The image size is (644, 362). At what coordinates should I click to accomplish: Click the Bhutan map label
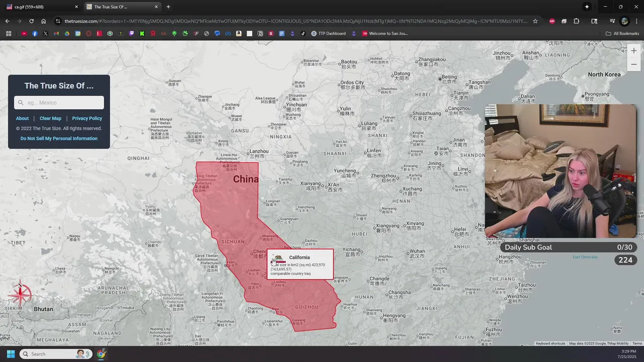(x=43, y=309)
